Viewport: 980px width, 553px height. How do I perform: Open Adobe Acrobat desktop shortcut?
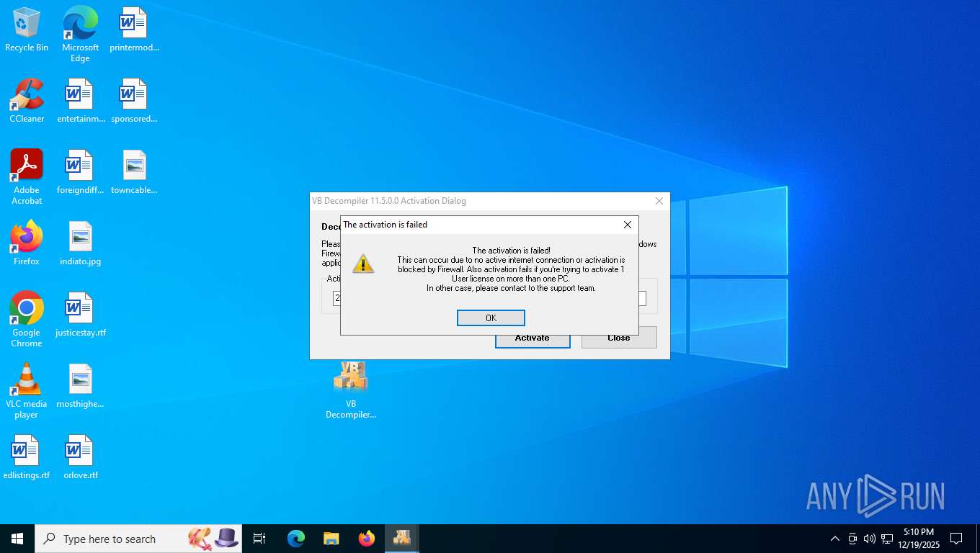(27, 177)
